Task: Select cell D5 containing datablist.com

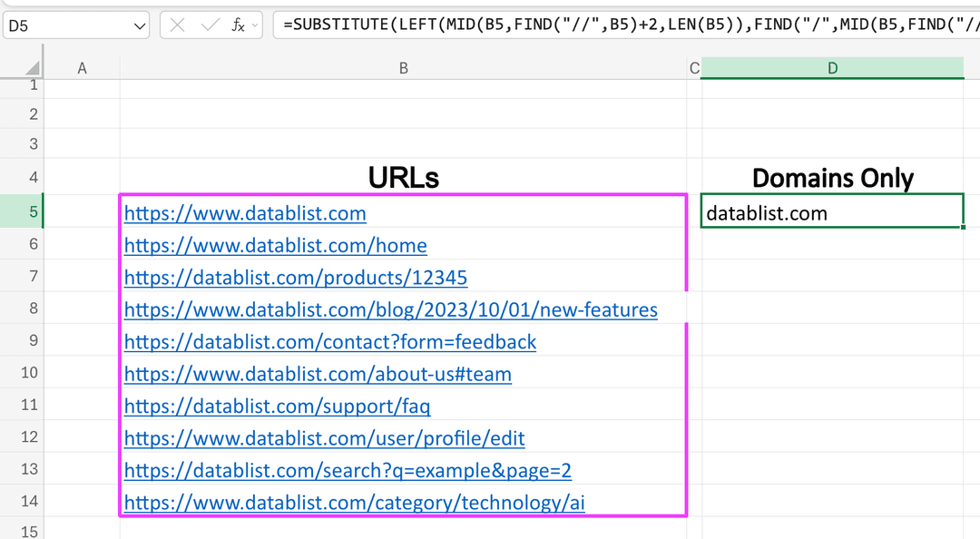Action: [832, 211]
